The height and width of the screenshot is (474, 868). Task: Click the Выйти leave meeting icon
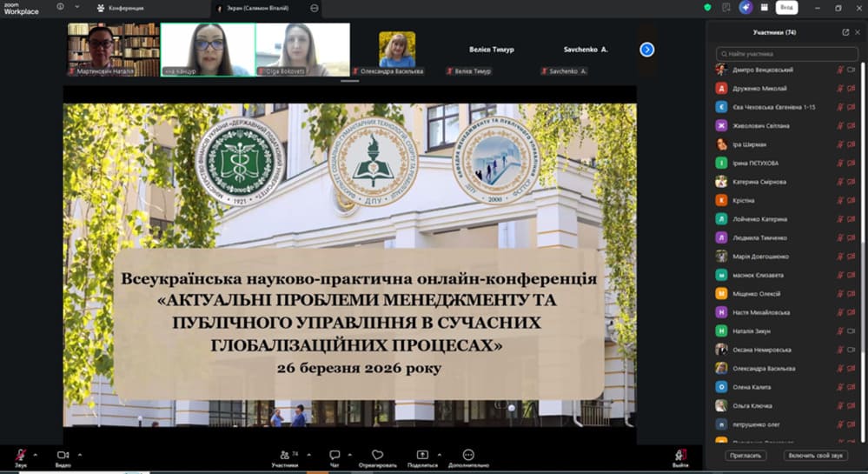point(680,455)
